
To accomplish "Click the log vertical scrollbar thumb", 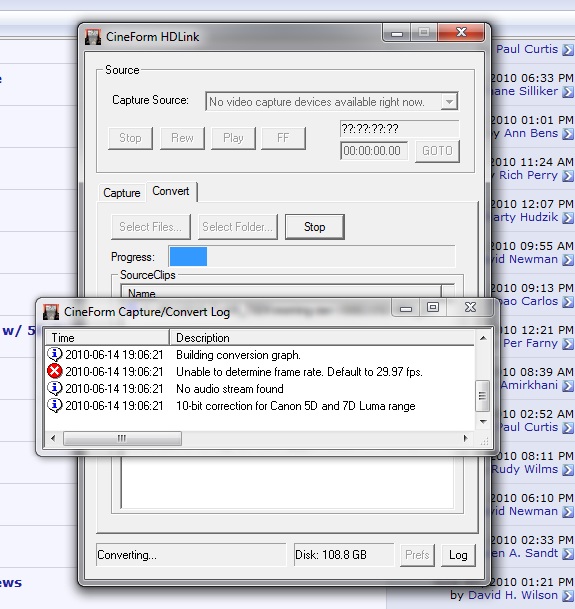I will tap(483, 395).
